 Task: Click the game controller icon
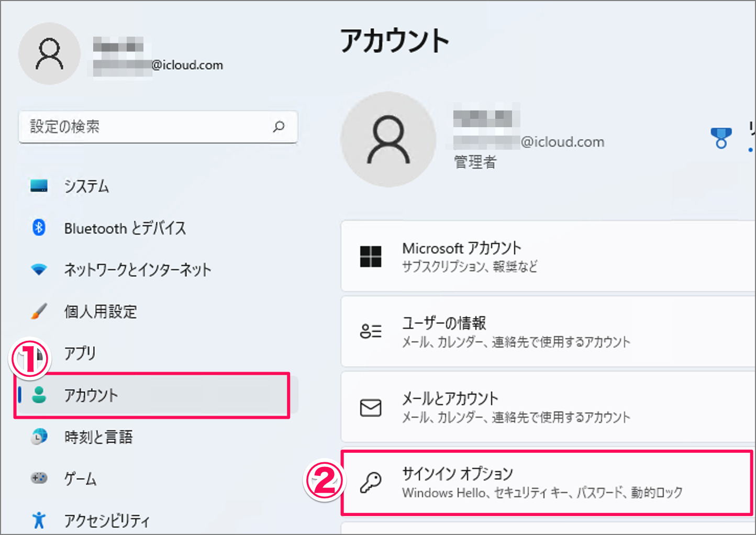(39, 478)
